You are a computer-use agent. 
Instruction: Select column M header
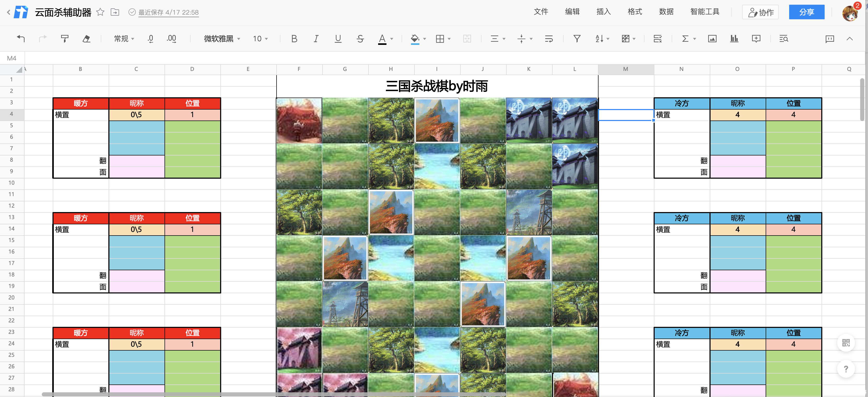[626, 69]
